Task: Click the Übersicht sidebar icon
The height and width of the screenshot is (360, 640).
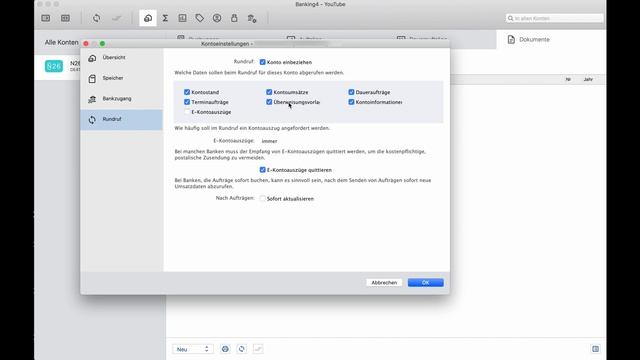Action: coord(92,58)
